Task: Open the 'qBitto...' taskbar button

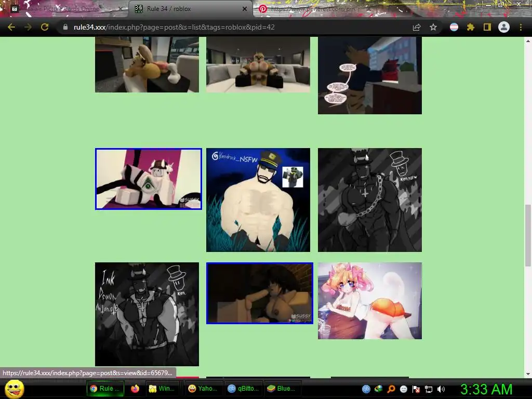Action: pos(243,389)
